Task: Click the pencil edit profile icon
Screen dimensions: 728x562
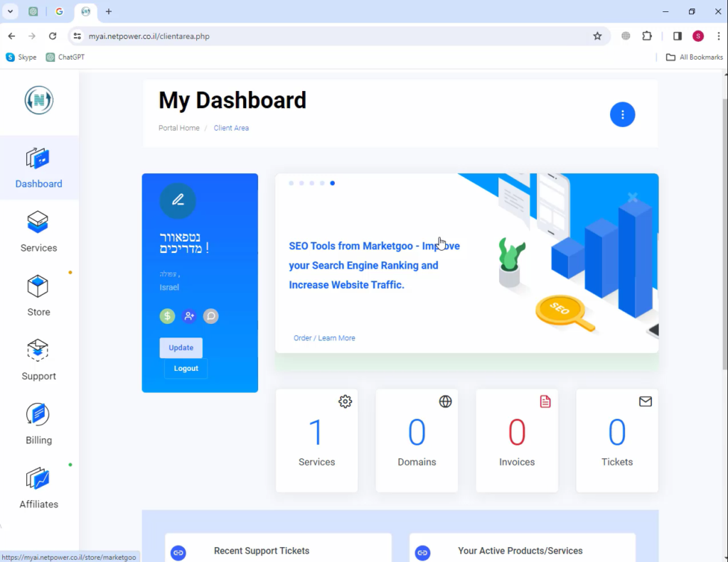Action: coord(178,200)
